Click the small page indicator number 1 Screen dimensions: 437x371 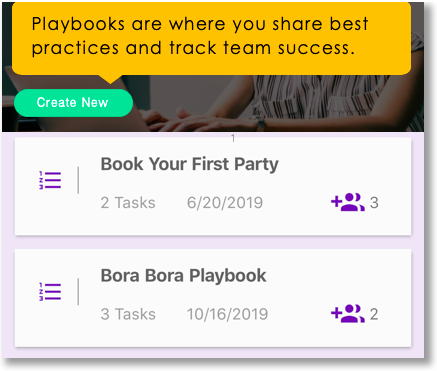[x=233, y=138]
